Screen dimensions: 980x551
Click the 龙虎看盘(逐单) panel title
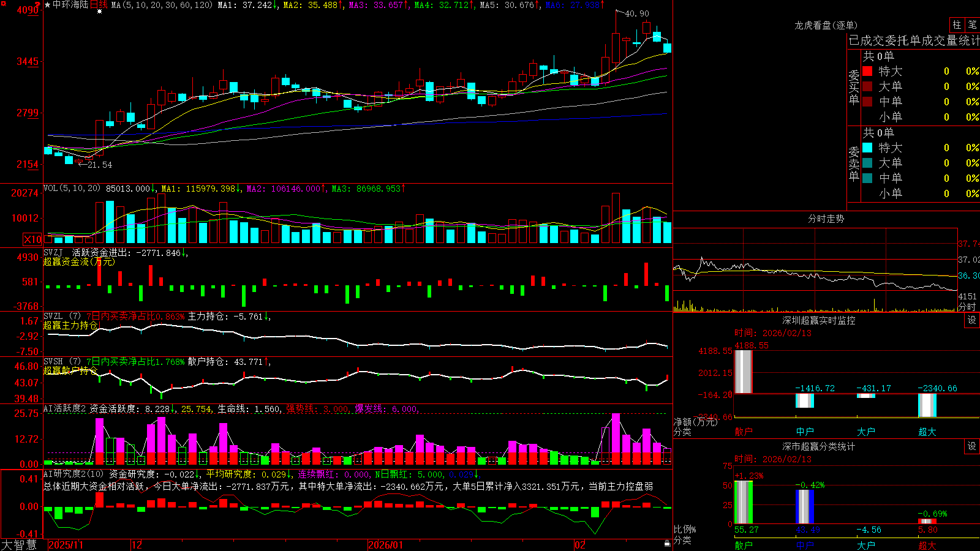[826, 25]
